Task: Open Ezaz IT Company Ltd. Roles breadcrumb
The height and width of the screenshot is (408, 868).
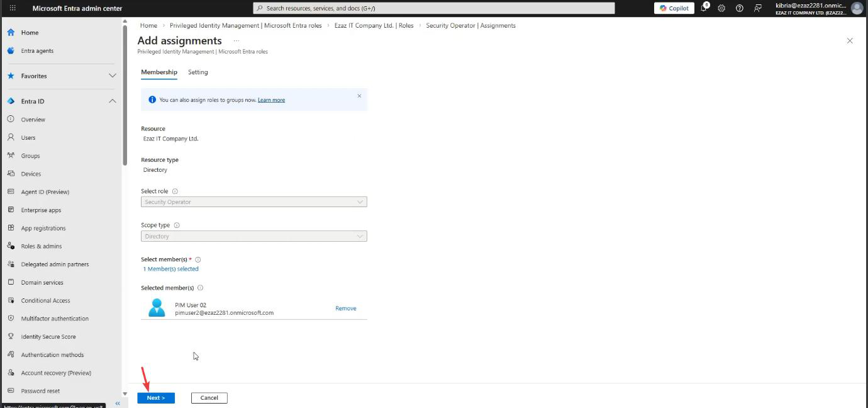Action: point(374,26)
